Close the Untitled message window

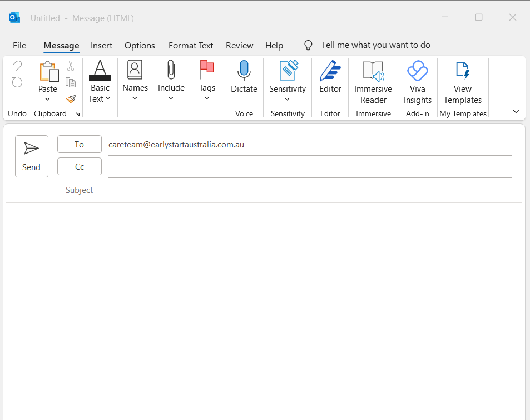[513, 17]
